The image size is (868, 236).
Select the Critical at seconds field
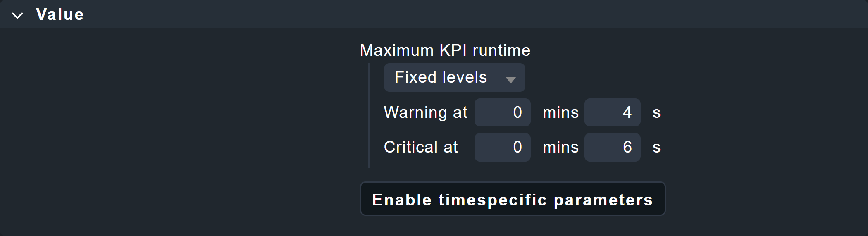612,147
